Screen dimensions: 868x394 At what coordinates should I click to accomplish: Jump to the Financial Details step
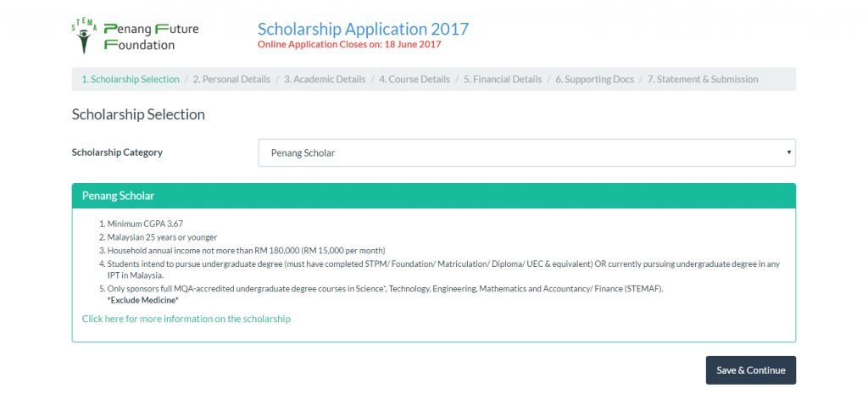[503, 80]
